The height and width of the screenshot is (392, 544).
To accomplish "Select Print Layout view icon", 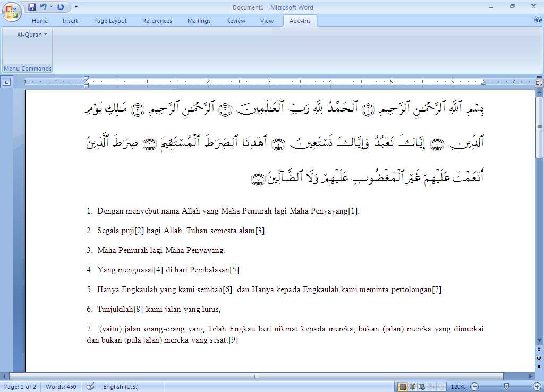I will coord(403,386).
